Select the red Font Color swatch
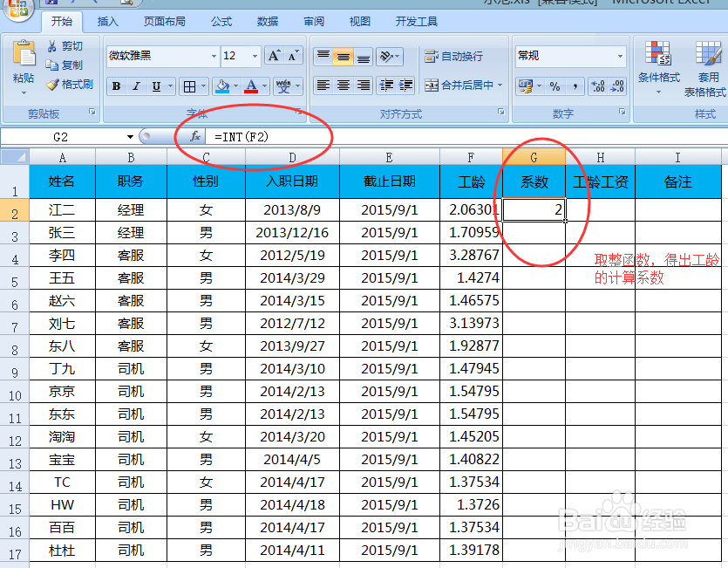 (251, 90)
